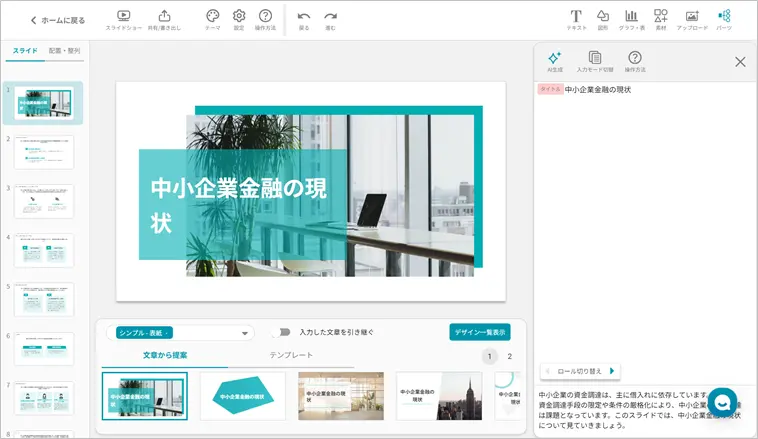
Task: Select slide 6 thumbnail
Action: [x=44, y=349]
